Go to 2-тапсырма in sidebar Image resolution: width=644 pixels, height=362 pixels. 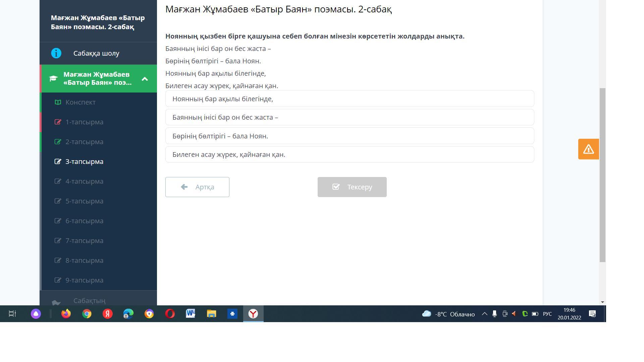click(84, 142)
